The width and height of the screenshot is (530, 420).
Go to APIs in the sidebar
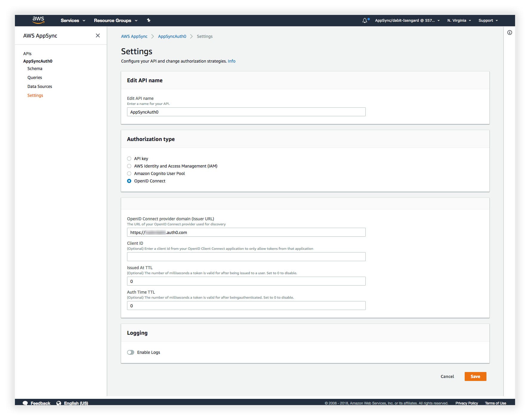[27, 54]
